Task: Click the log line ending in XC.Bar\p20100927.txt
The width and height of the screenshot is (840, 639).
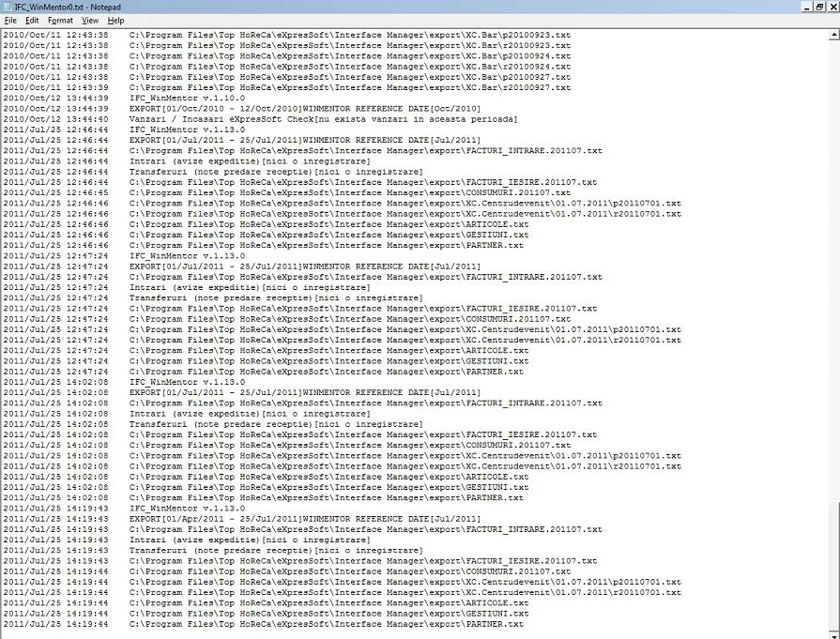Action: [287, 77]
